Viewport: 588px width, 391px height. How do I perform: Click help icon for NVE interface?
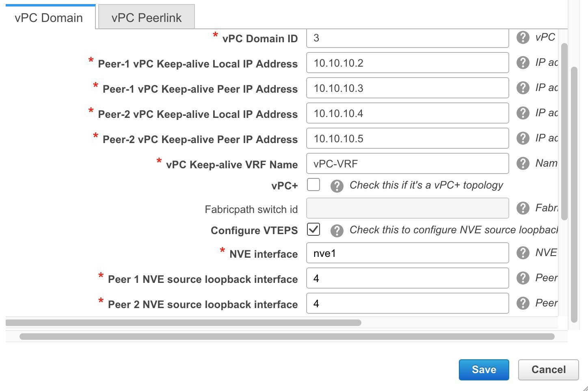pyautogui.click(x=523, y=253)
